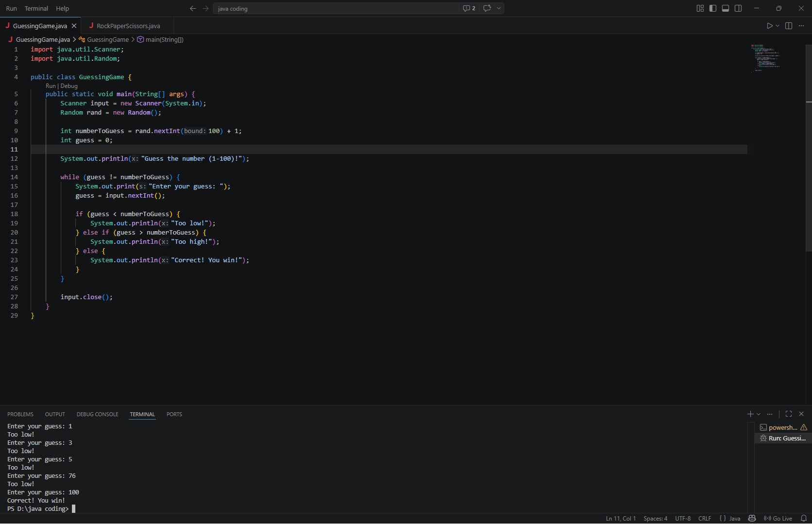
Task: Switch to the Run: Guessing terminal
Action: click(x=784, y=438)
